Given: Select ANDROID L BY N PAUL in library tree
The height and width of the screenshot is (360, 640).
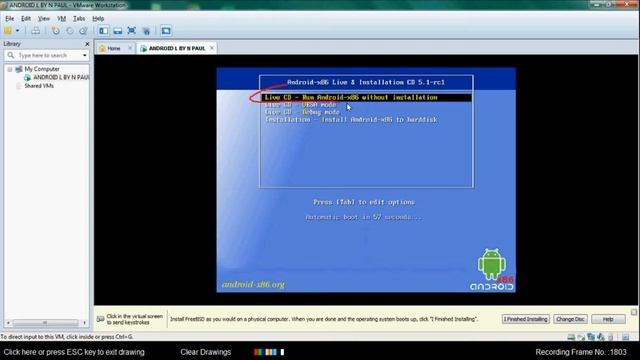Looking at the screenshot, I should pyautogui.click(x=61, y=77).
